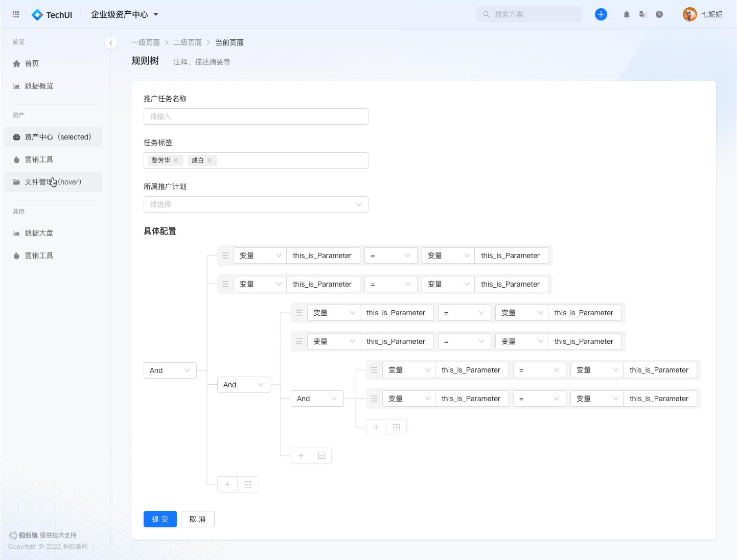Remove the 成白 tag
Image resolution: width=737 pixels, height=560 pixels.
pos(210,160)
